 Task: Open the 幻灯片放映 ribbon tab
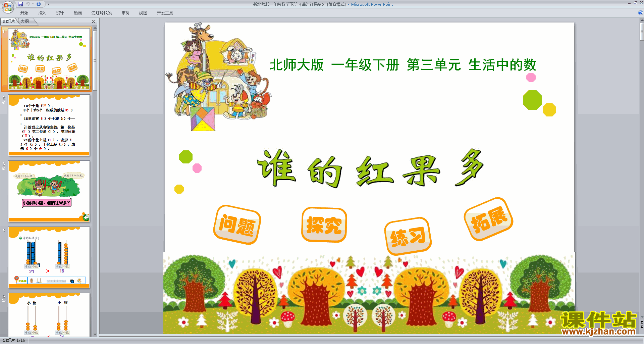[101, 13]
